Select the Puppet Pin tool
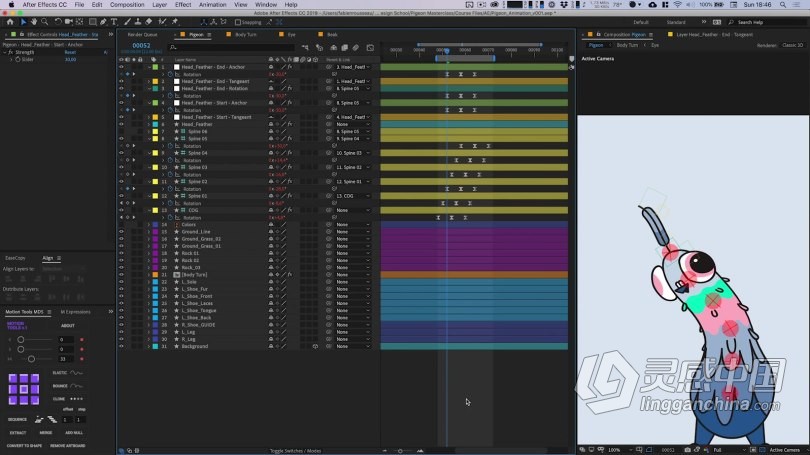Image resolution: width=810 pixels, height=455 pixels. tap(175, 22)
